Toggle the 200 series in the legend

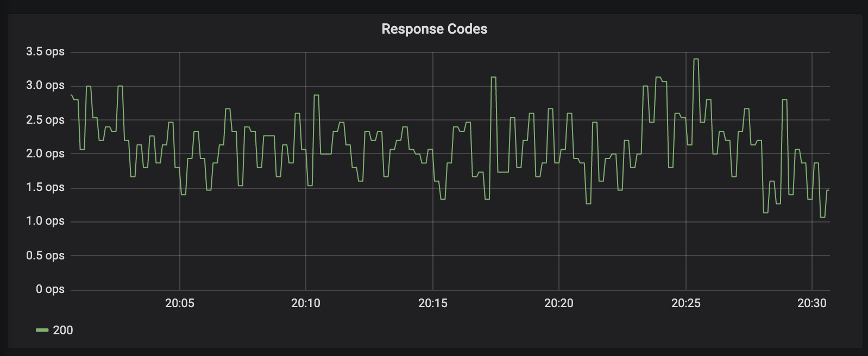(62, 330)
